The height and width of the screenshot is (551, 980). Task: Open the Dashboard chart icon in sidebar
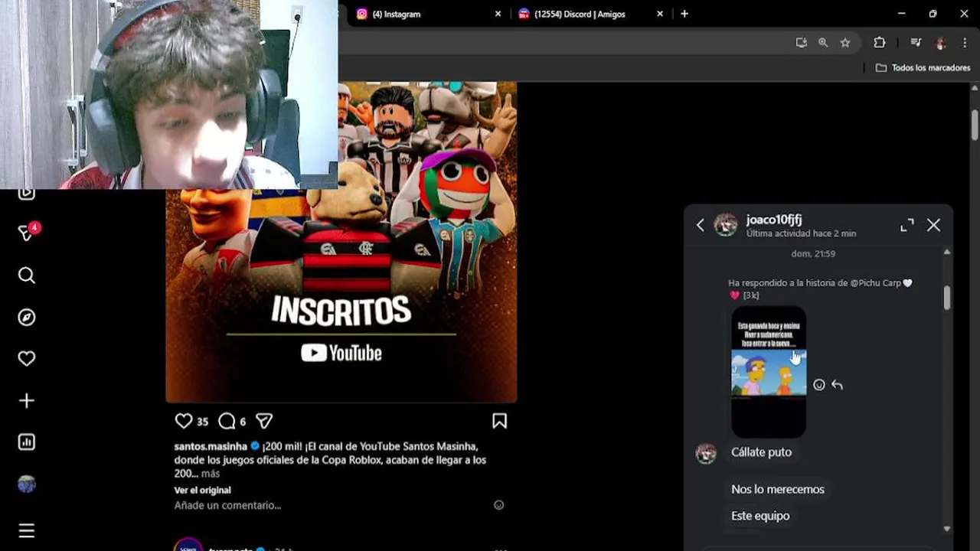[27, 442]
